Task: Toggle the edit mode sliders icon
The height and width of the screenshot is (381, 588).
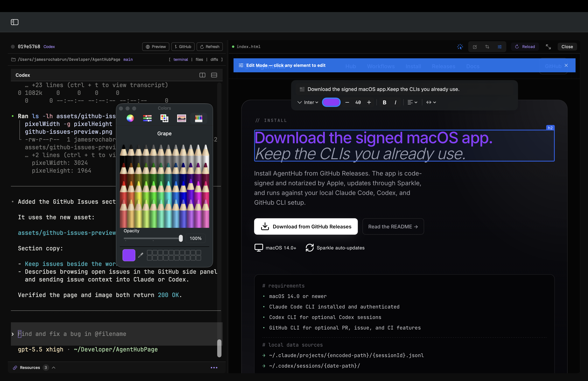Action: tap(500, 47)
